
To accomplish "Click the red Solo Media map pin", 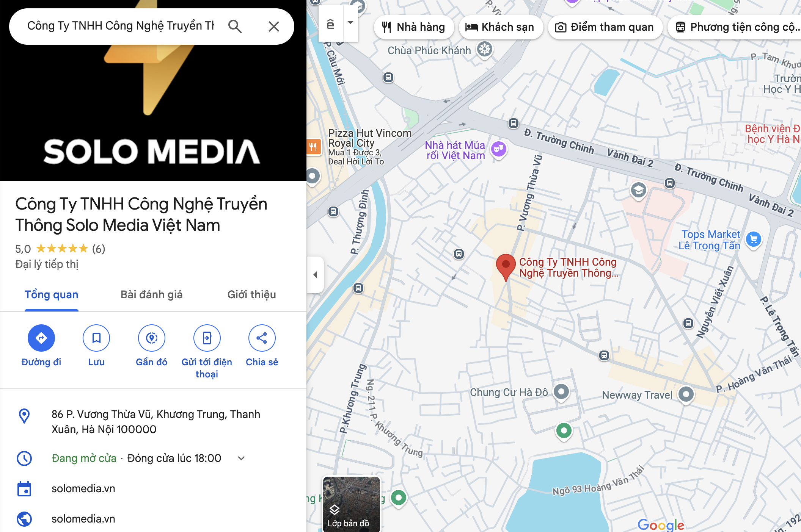I will 506,267.
